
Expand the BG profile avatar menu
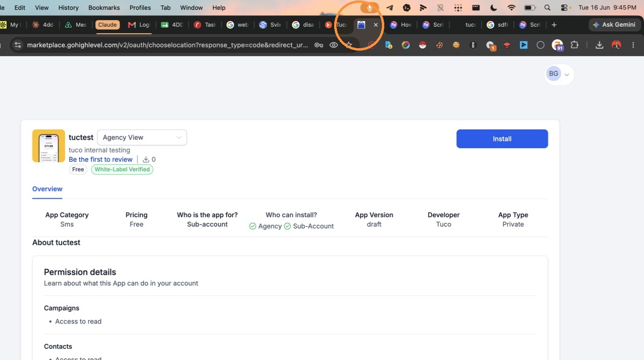tap(559, 74)
